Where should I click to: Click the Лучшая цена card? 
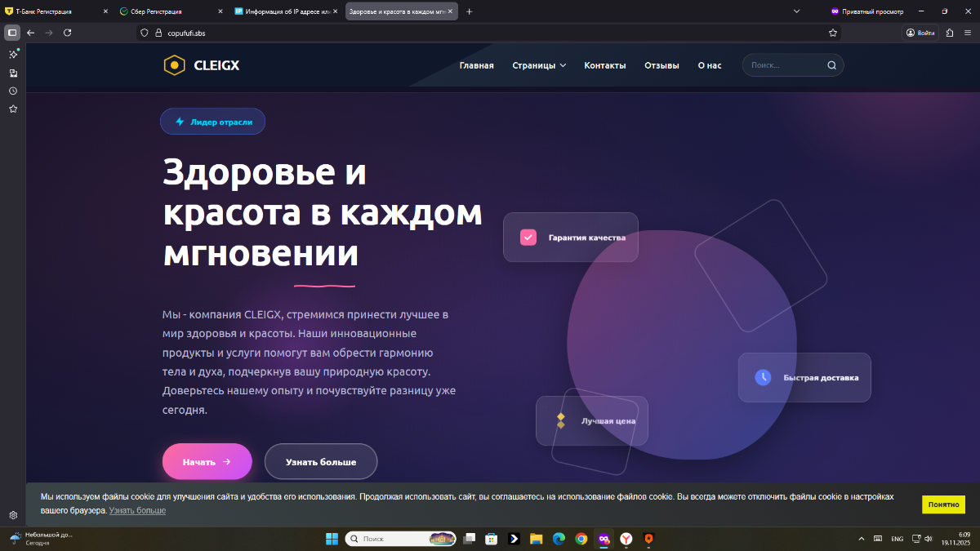point(592,420)
